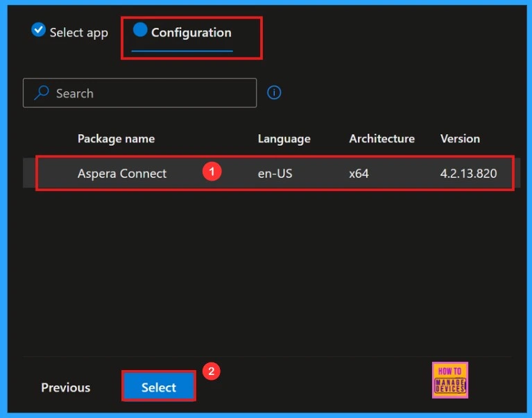Image resolution: width=532 pixels, height=418 pixels.
Task: Sort by Language column header
Action: click(284, 139)
